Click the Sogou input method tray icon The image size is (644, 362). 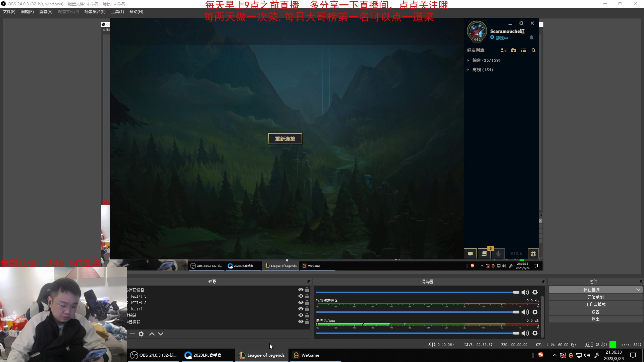(541, 355)
